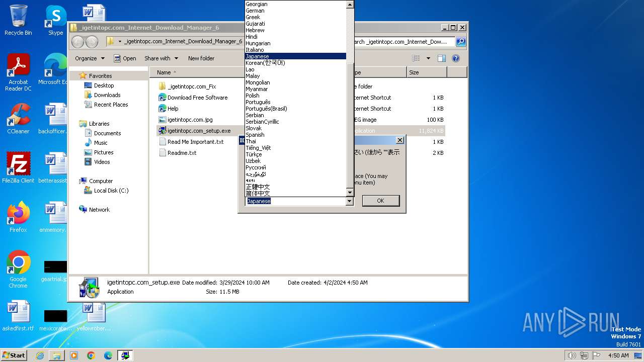Collapse the language combo box arrow

(x=350, y=201)
